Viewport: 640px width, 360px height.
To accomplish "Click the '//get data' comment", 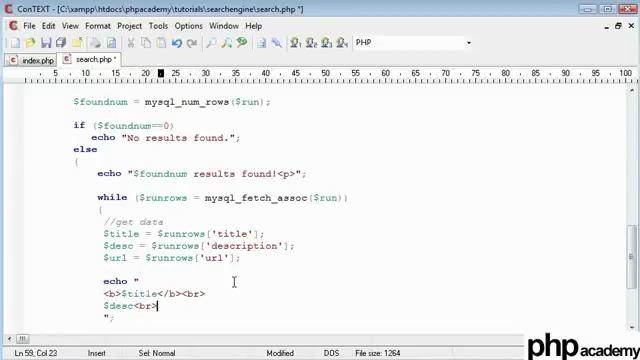I will [x=133, y=222].
